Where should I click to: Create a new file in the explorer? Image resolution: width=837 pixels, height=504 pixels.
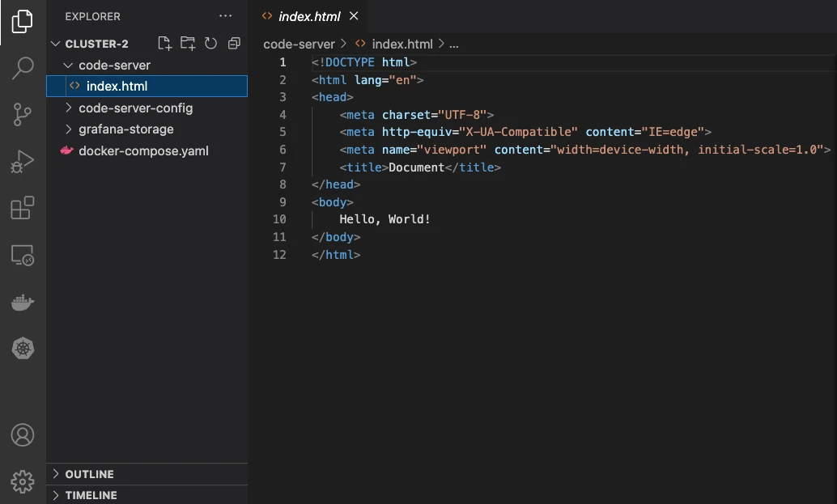coord(164,43)
